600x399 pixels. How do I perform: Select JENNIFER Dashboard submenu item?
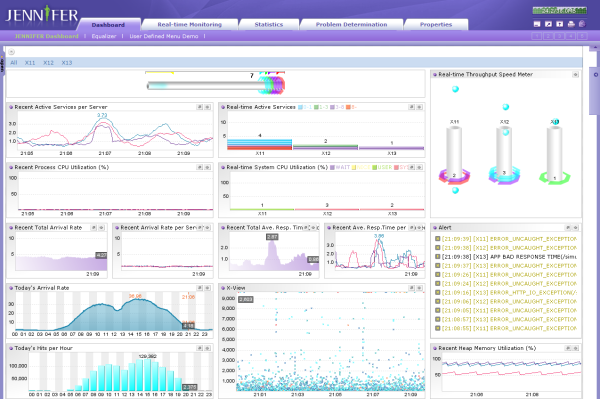point(46,36)
